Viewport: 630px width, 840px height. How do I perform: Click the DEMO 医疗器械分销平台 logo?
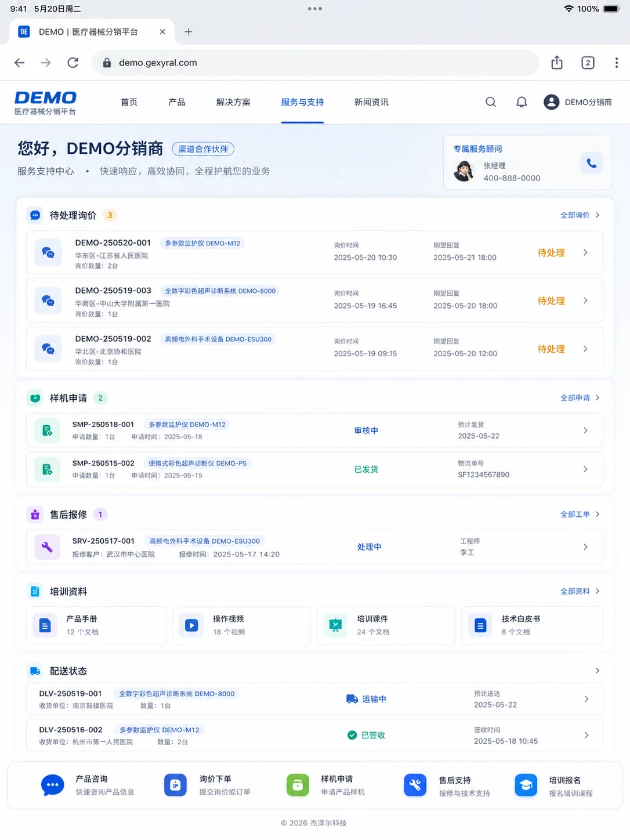pyautogui.click(x=45, y=103)
